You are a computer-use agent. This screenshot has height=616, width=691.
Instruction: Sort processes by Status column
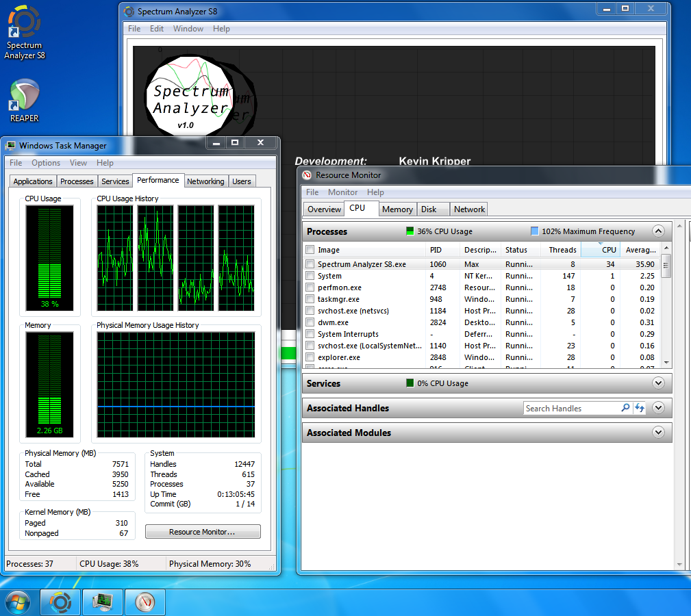point(521,250)
